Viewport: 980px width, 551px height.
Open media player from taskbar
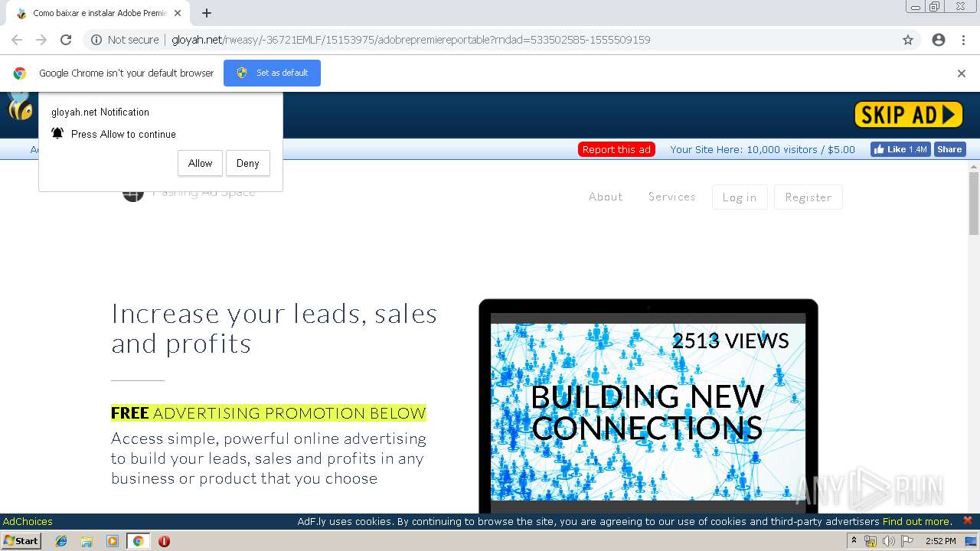(x=113, y=541)
